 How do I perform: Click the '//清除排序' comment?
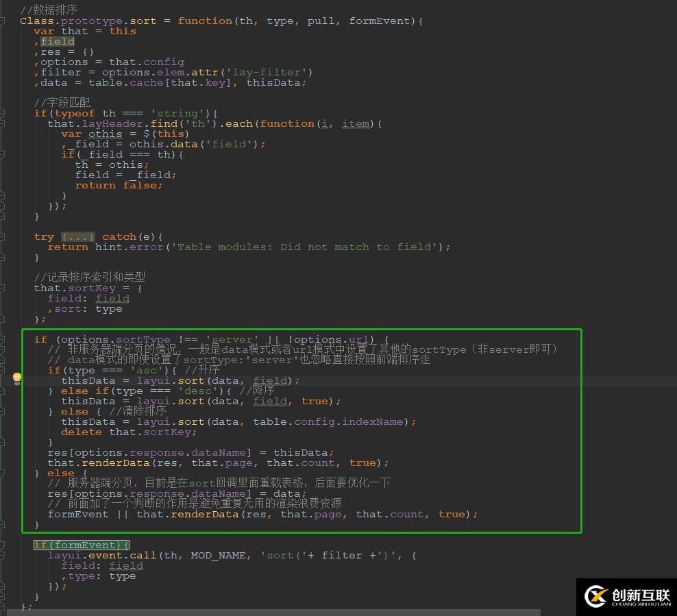[137, 410]
